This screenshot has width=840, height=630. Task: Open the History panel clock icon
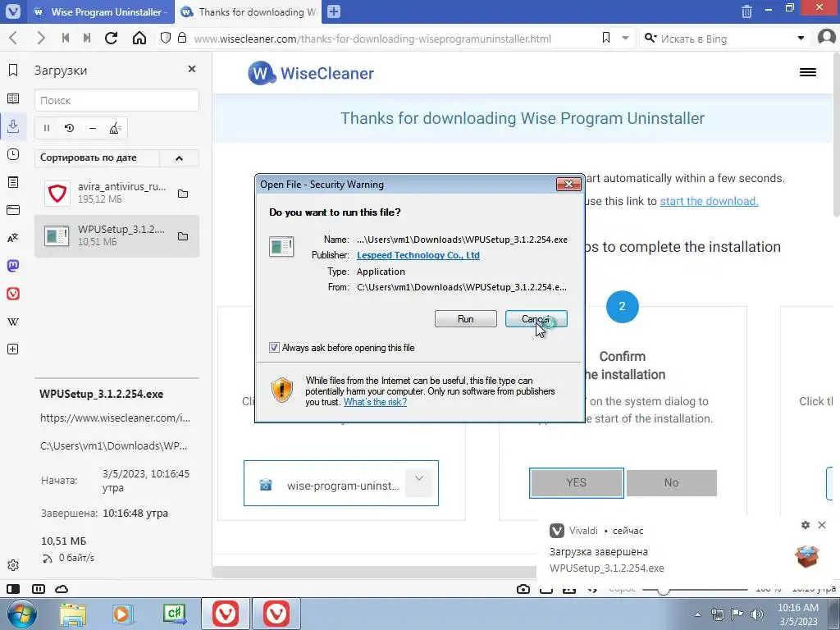coord(13,154)
